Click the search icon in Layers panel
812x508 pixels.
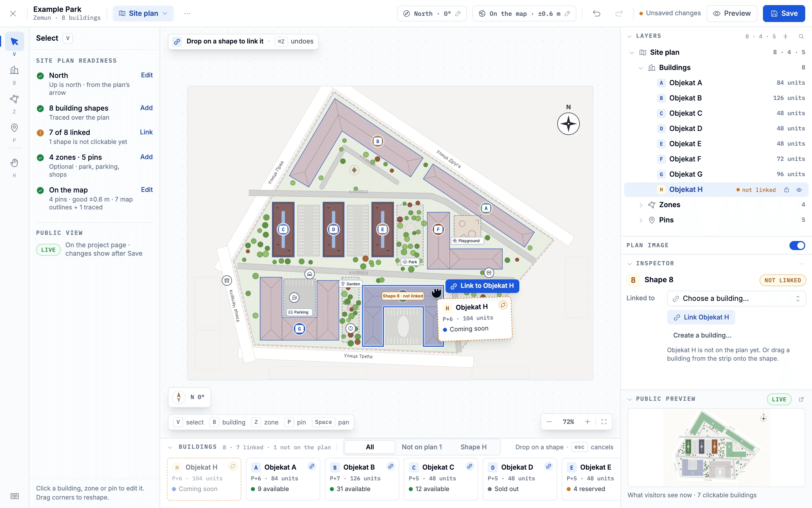pos(801,36)
